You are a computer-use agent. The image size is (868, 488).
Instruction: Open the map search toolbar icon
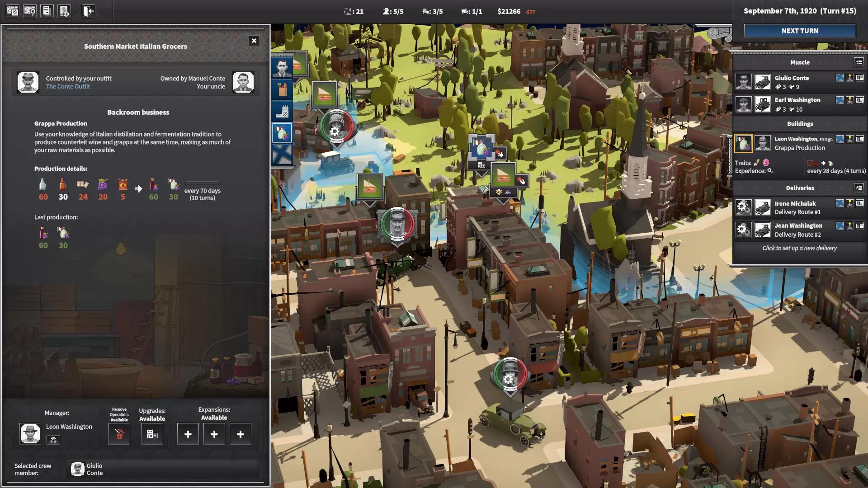[30, 11]
